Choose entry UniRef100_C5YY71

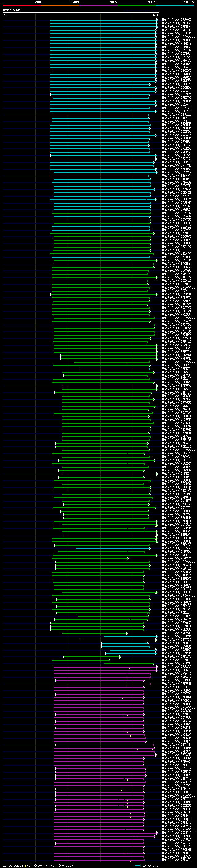pyautogui.click(x=177, y=108)
